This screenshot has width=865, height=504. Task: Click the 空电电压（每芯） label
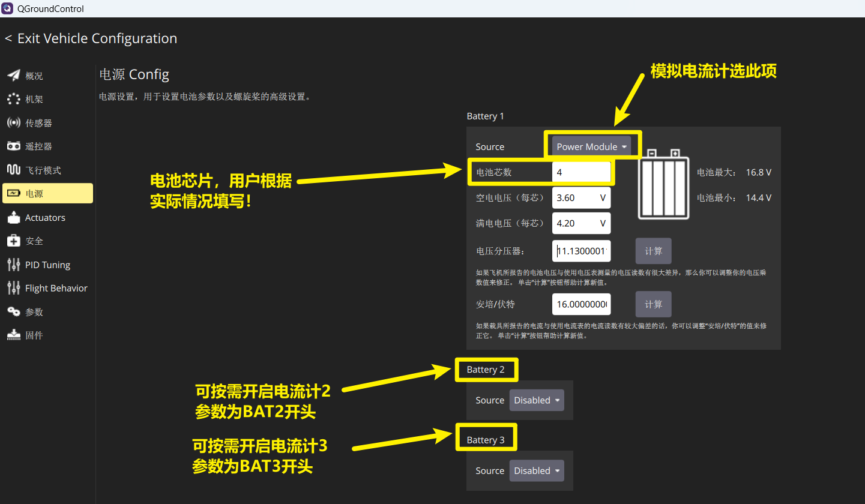510,197
